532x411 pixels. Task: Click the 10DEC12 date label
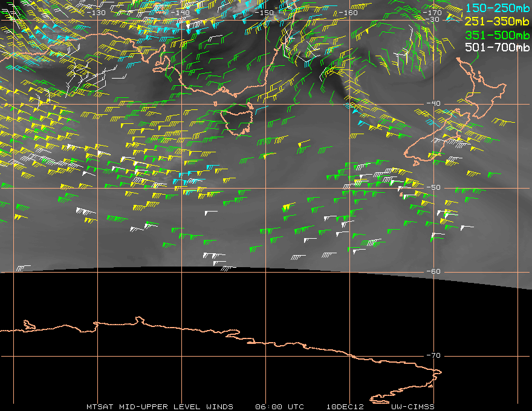click(x=345, y=407)
